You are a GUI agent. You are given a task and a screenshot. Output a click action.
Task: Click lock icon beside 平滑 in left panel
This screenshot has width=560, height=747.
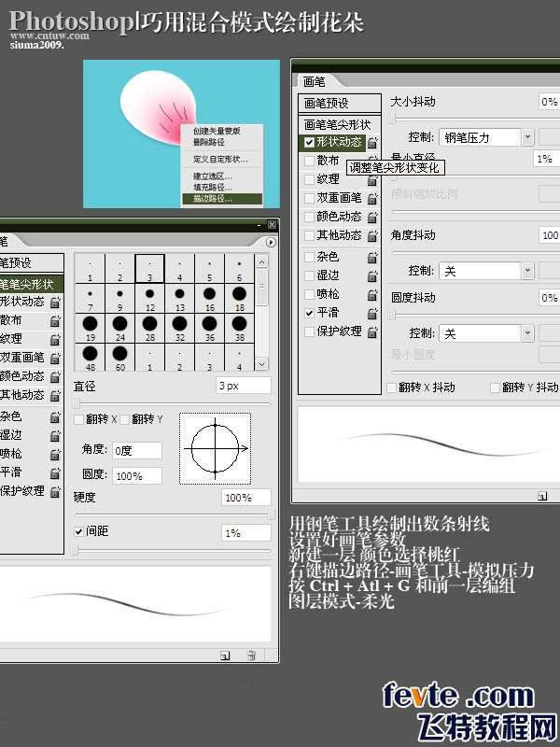point(55,473)
